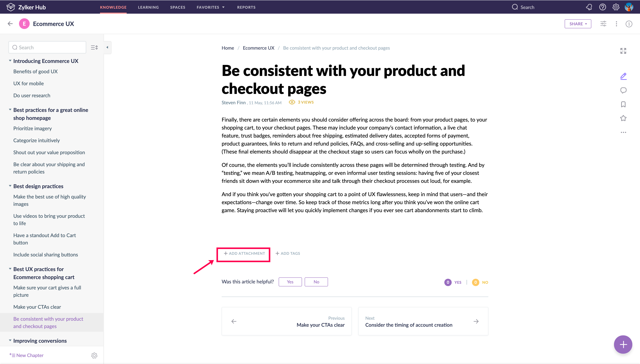This screenshot has height=364, width=640.
Task: Open the comments speech bubble icon
Action: tap(623, 90)
